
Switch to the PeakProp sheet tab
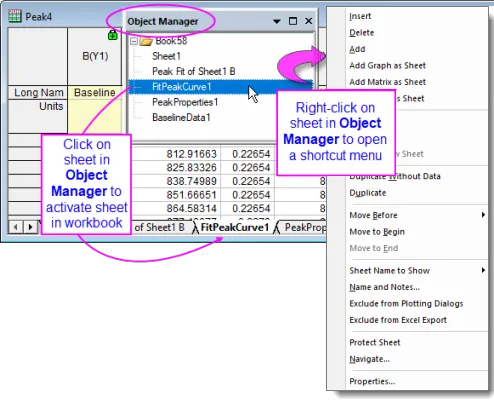pos(303,227)
